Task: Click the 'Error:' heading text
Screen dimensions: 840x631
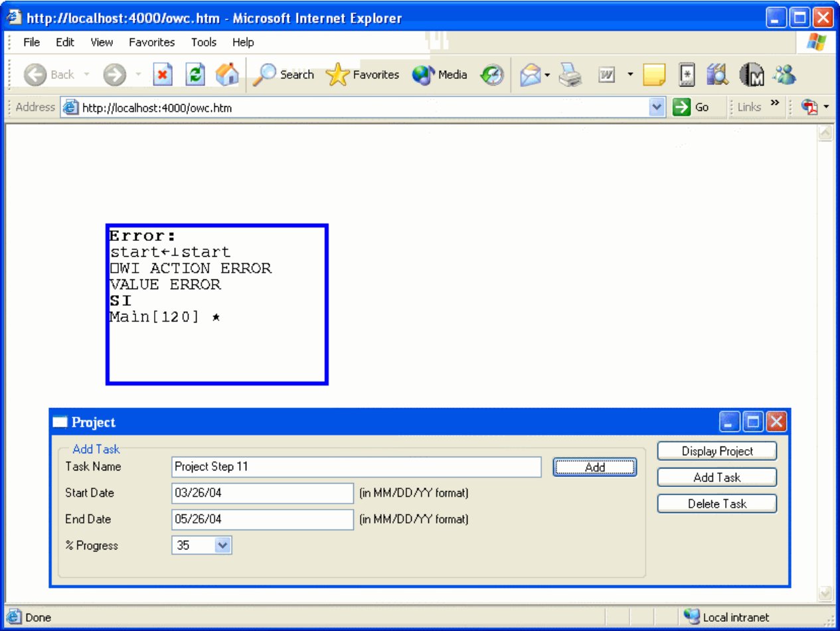Action: click(x=143, y=236)
